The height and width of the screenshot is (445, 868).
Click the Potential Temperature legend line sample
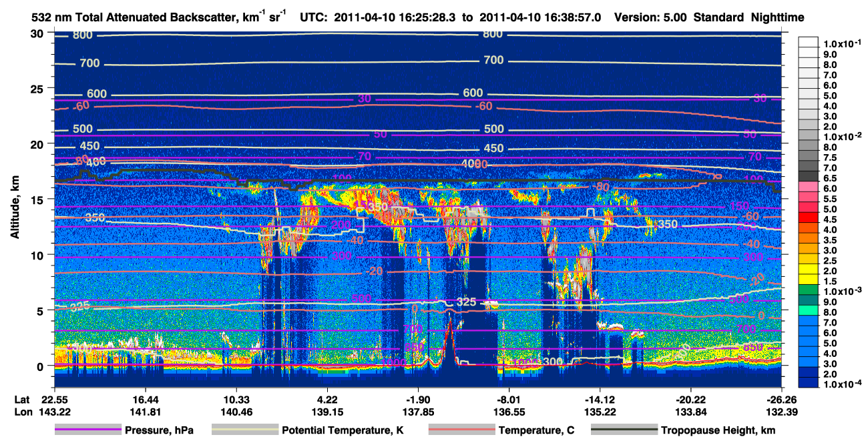(x=244, y=430)
